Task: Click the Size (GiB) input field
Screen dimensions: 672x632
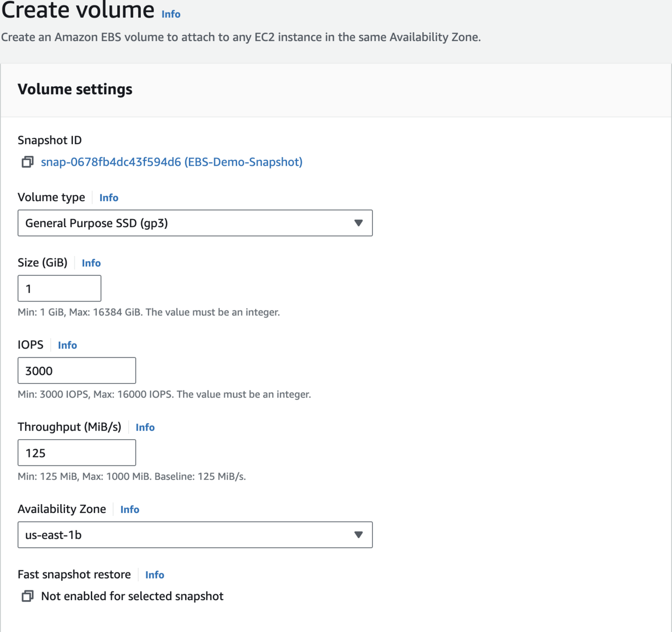Action: pos(59,288)
